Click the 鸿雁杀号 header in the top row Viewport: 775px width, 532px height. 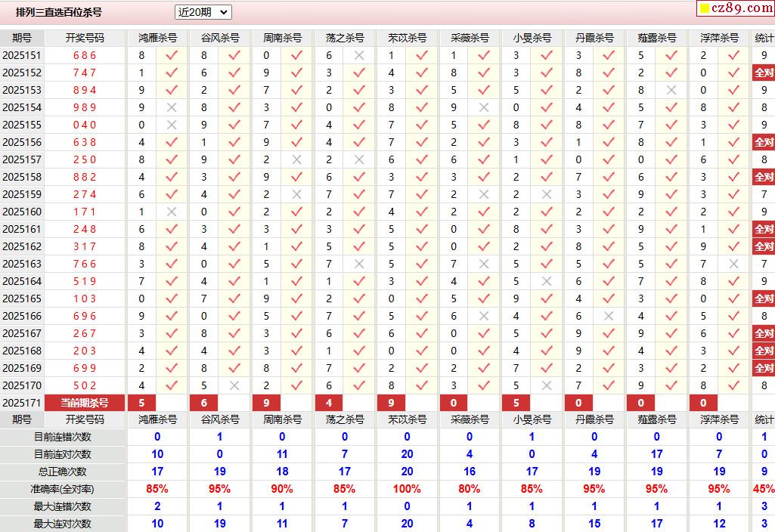157,38
